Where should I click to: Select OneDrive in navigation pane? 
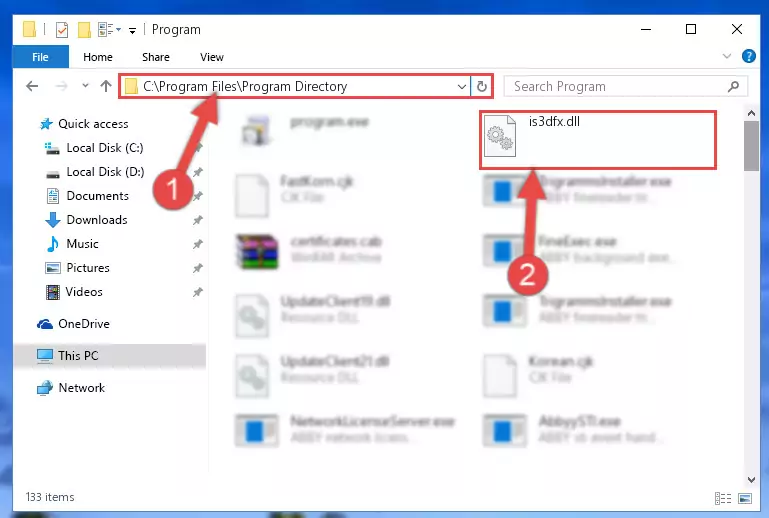tap(83, 324)
